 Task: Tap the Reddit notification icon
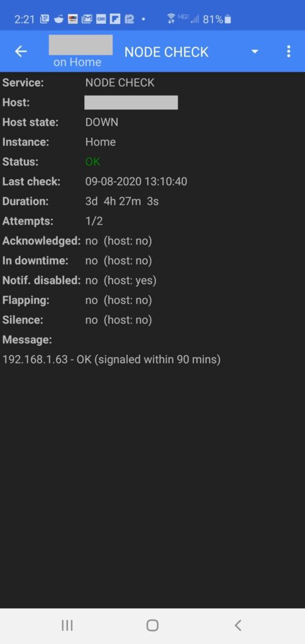coord(58,19)
